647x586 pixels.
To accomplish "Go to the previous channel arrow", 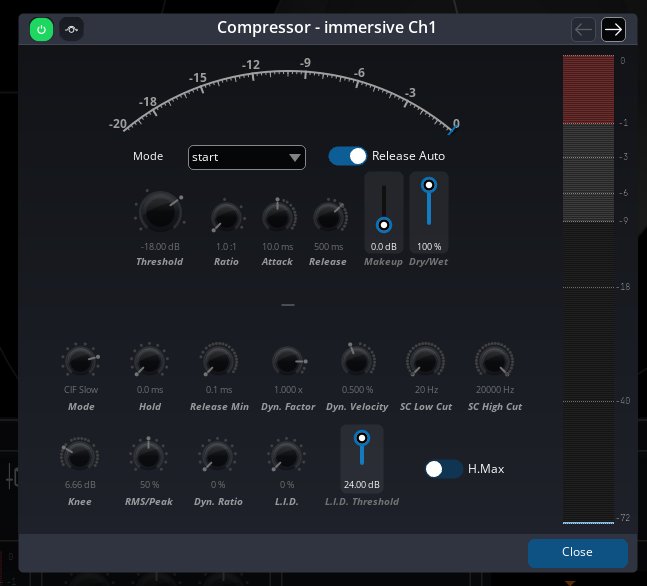I will click(583, 29).
